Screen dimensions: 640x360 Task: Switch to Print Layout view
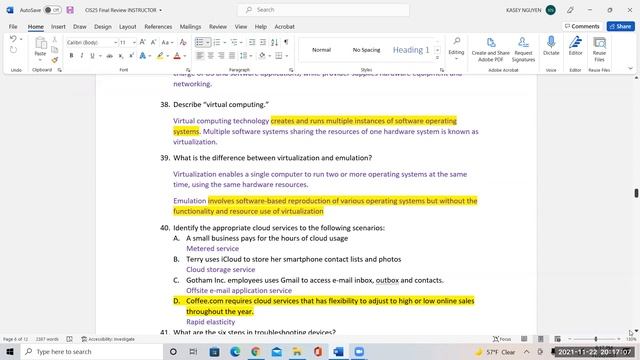pos(540,339)
